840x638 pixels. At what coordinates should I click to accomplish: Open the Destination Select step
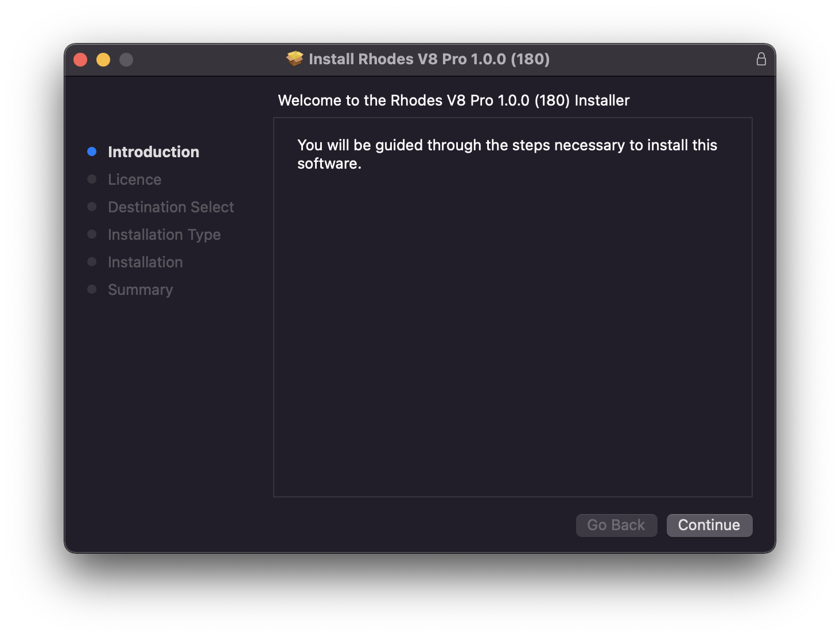tap(171, 207)
